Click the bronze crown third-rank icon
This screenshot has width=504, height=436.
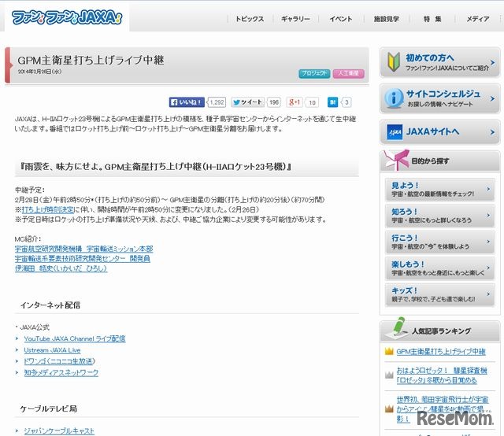389,408
